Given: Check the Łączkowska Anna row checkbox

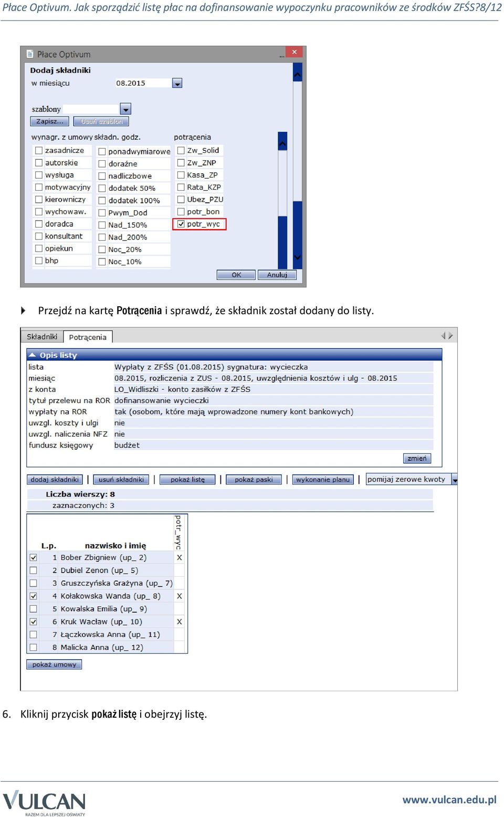Looking at the screenshot, I should tap(34, 635).
